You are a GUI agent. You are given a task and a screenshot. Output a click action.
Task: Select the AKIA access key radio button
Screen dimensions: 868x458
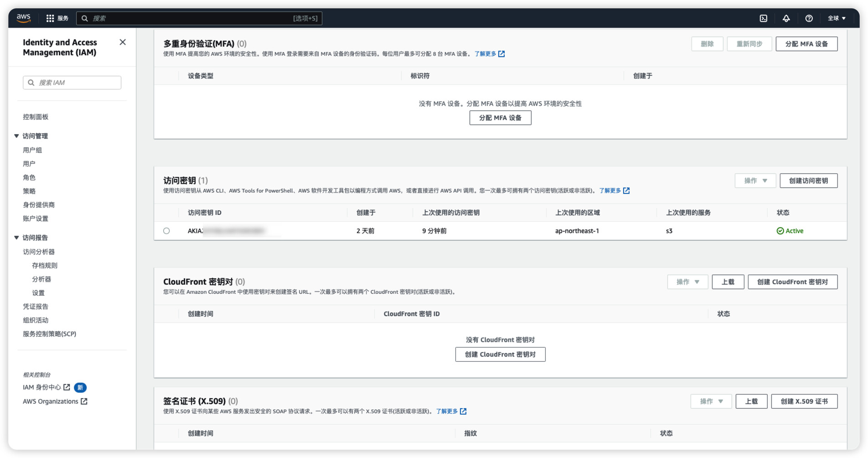tap(166, 231)
